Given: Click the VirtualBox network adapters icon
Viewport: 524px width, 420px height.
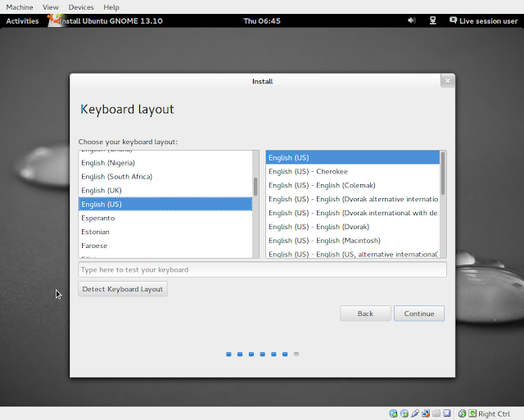Looking at the screenshot, I should (426, 413).
